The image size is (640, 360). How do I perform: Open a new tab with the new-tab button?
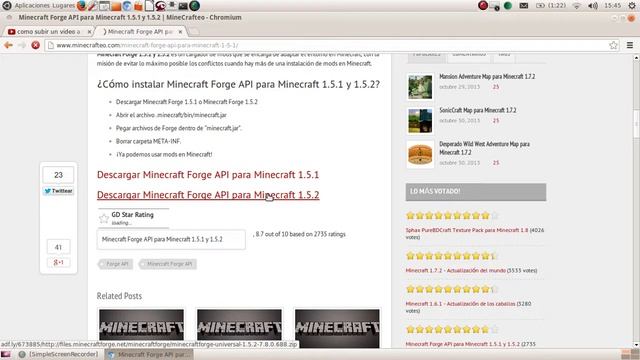(194, 31)
